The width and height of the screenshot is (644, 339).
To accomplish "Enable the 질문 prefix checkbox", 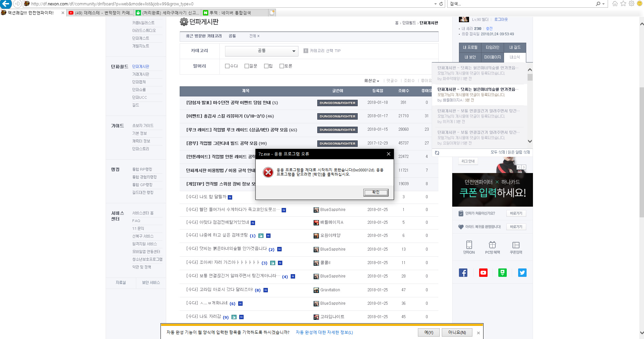I will (247, 66).
